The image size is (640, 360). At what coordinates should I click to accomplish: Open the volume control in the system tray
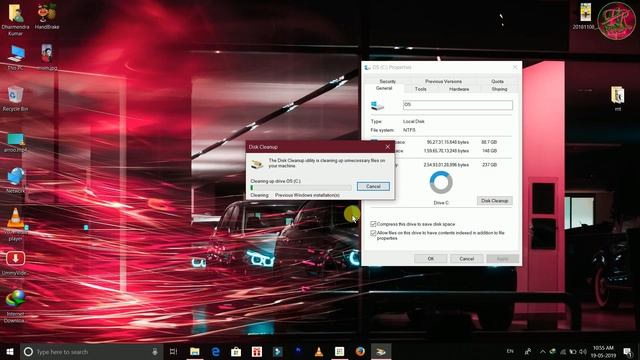(582, 351)
